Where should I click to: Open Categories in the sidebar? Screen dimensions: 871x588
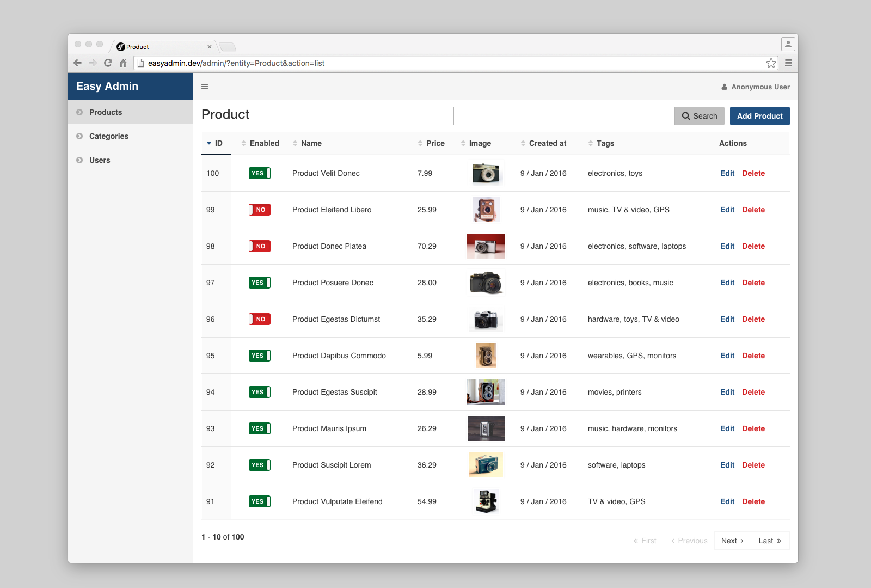pos(109,136)
